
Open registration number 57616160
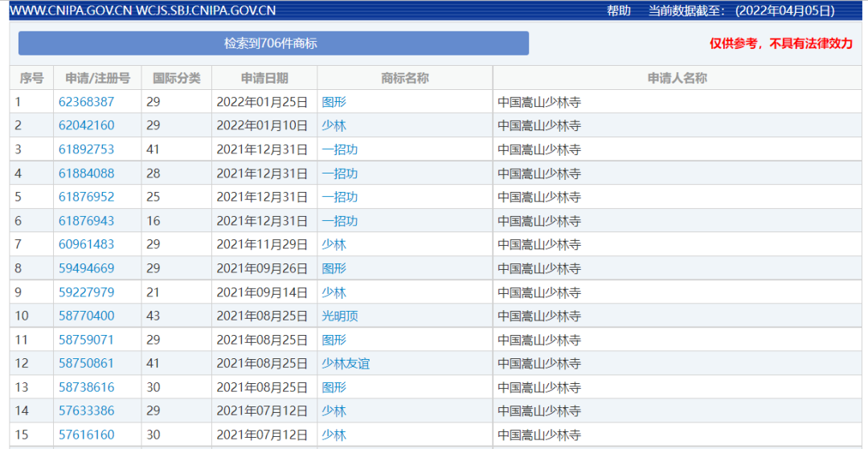[x=86, y=435]
